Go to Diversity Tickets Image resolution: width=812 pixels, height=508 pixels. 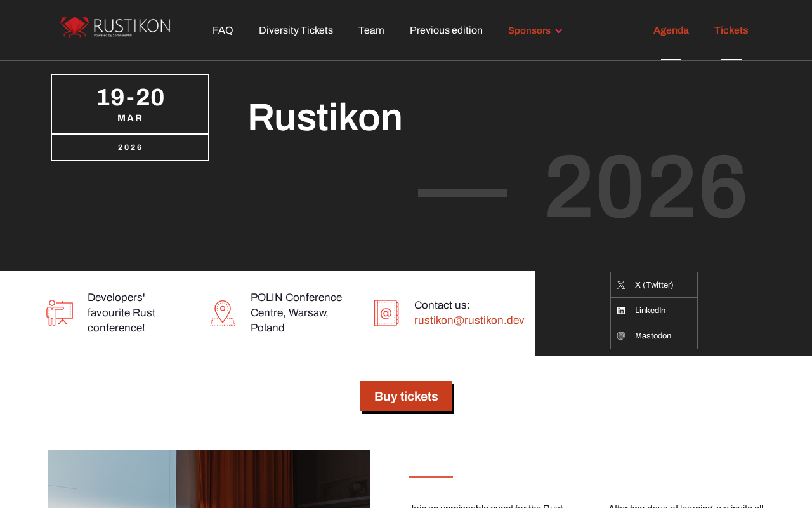[296, 30]
